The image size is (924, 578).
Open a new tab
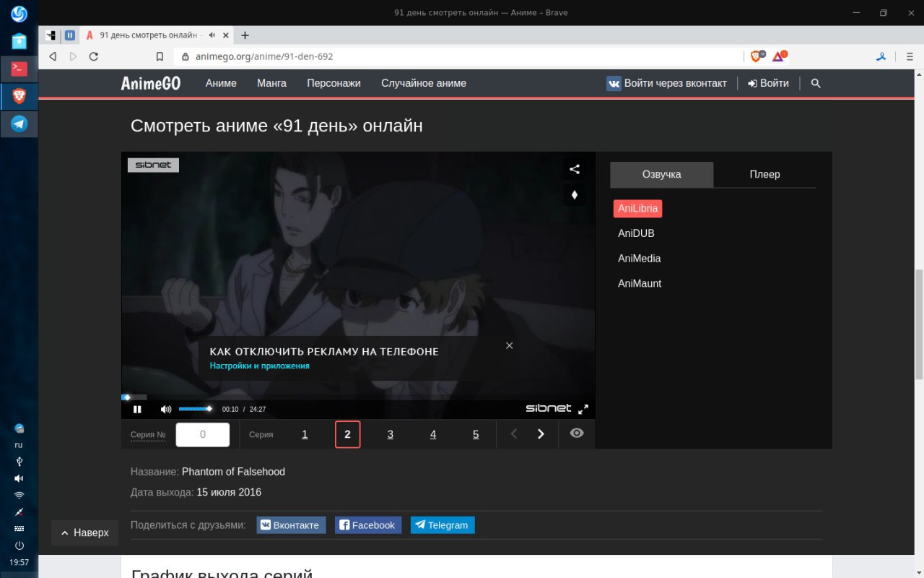(245, 35)
